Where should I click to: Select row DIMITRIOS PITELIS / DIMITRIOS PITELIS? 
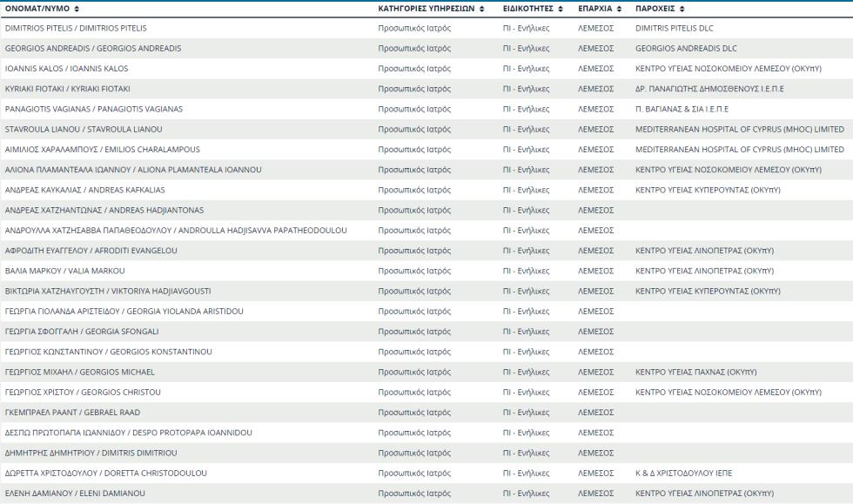(426, 29)
